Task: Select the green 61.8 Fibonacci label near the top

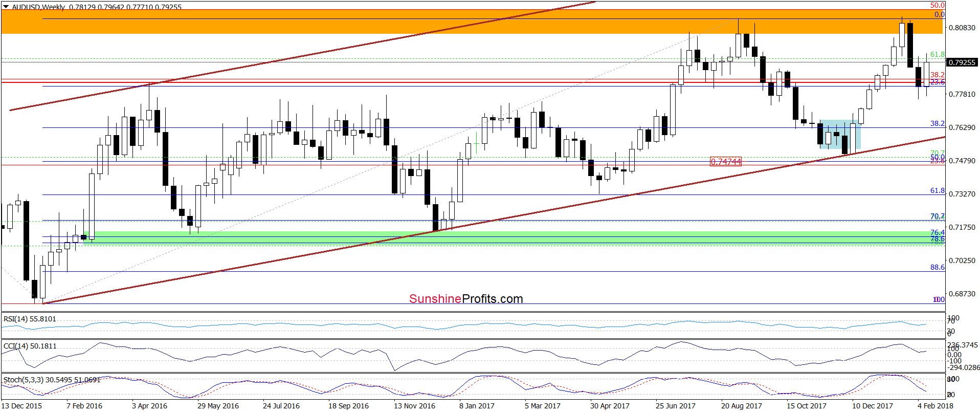Action: click(937, 54)
